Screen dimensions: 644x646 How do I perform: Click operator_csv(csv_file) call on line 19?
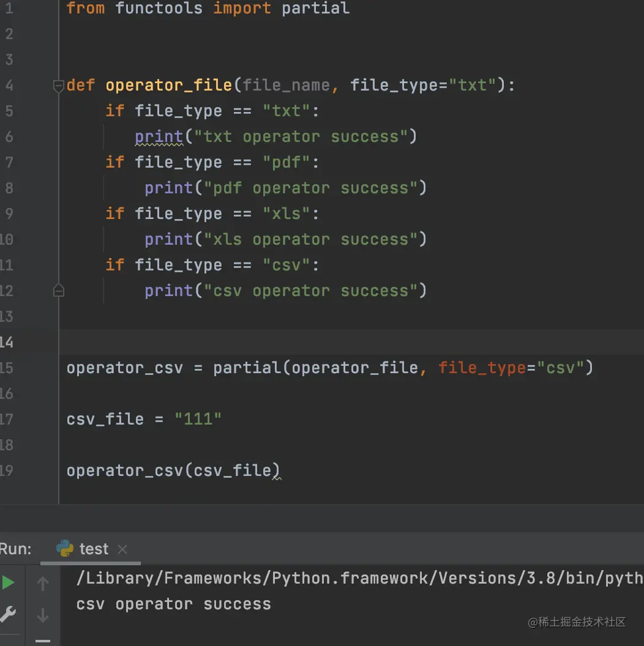(x=173, y=470)
